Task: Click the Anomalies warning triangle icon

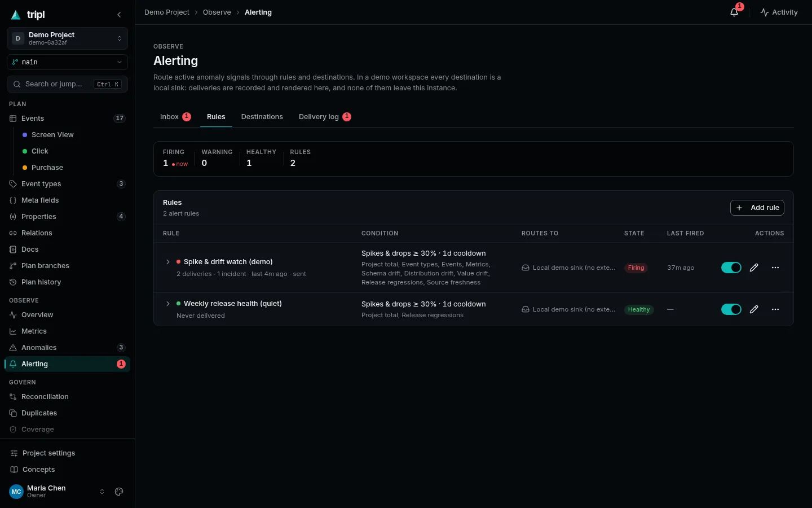Action: coord(13,348)
